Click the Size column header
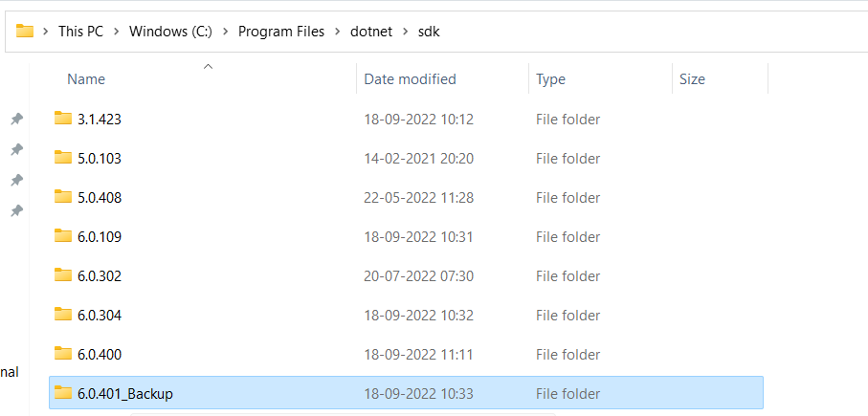The width and height of the screenshot is (868, 416). pyautogui.click(x=692, y=79)
